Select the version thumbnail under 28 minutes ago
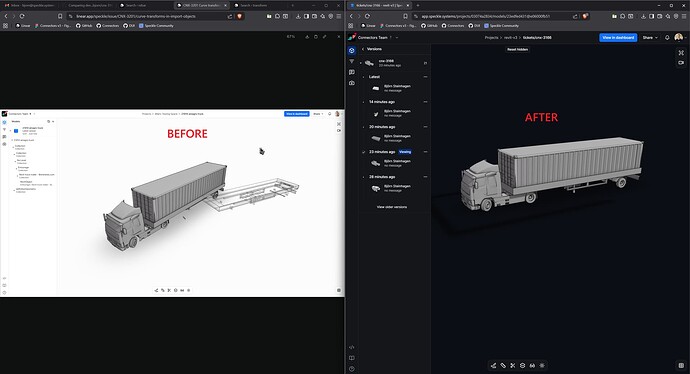Image resolution: width=690 pixels, height=374 pixels. 376,188
